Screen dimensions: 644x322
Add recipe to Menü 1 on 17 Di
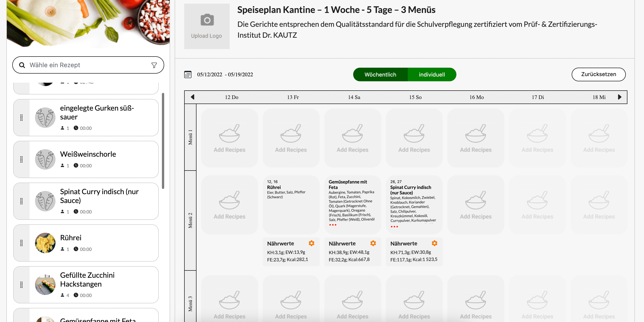pos(537,138)
